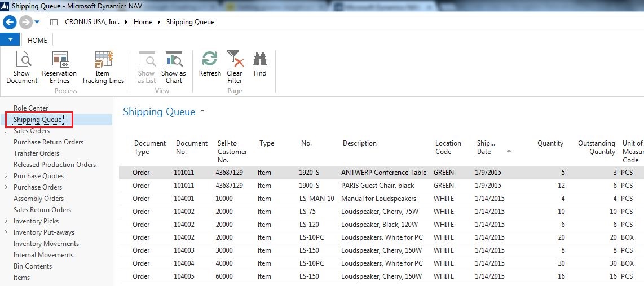The height and width of the screenshot is (286, 644).
Task: Expand the Inventory Put-aways tree node
Action: (x=6, y=232)
